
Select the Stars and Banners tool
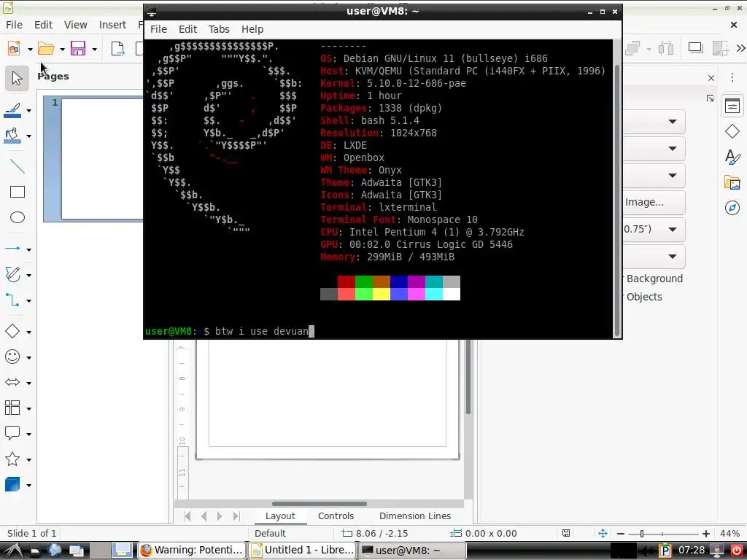pyautogui.click(x=12, y=459)
